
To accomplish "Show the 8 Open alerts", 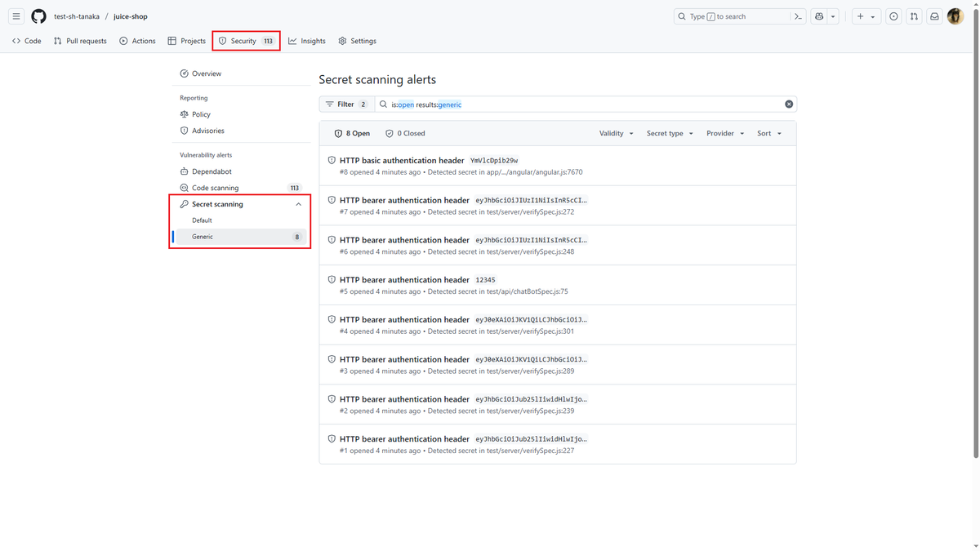I will 352,133.
